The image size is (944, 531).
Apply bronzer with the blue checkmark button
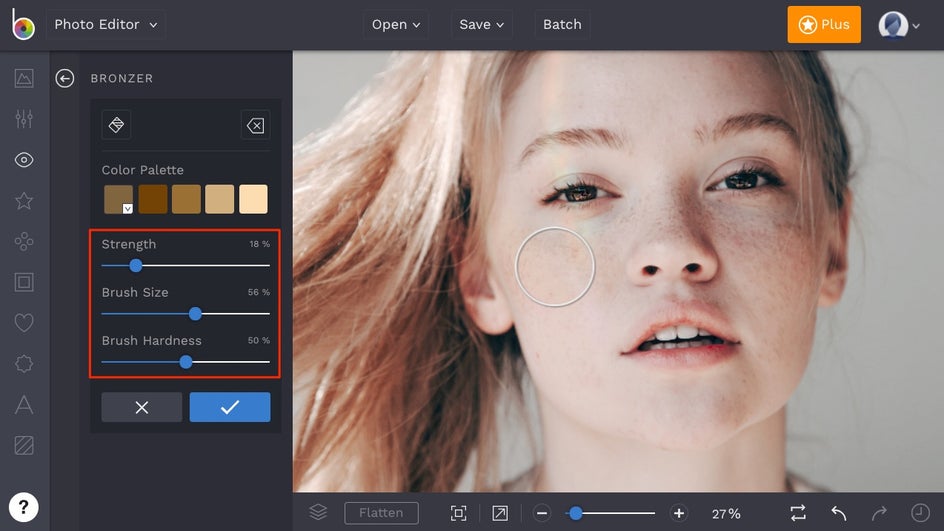(230, 407)
